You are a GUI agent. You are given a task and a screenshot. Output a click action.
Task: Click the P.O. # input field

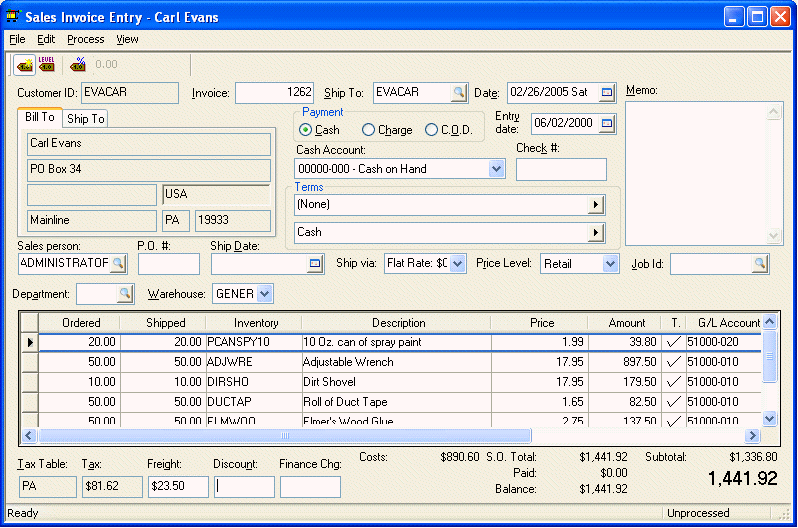(168, 264)
